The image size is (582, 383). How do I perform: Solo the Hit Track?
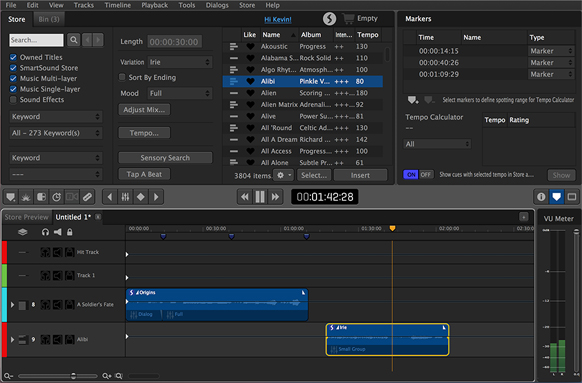[45, 252]
